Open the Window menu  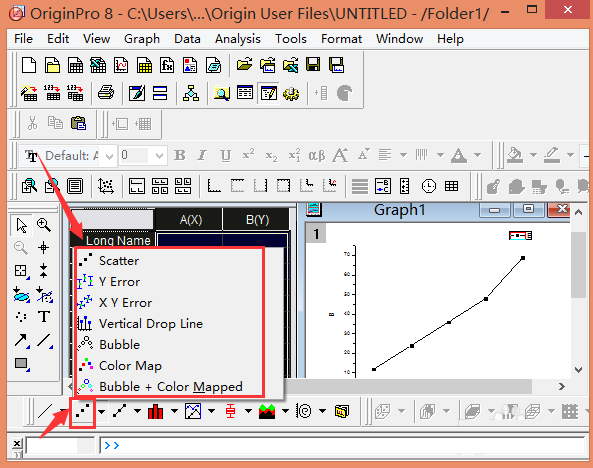(x=399, y=39)
